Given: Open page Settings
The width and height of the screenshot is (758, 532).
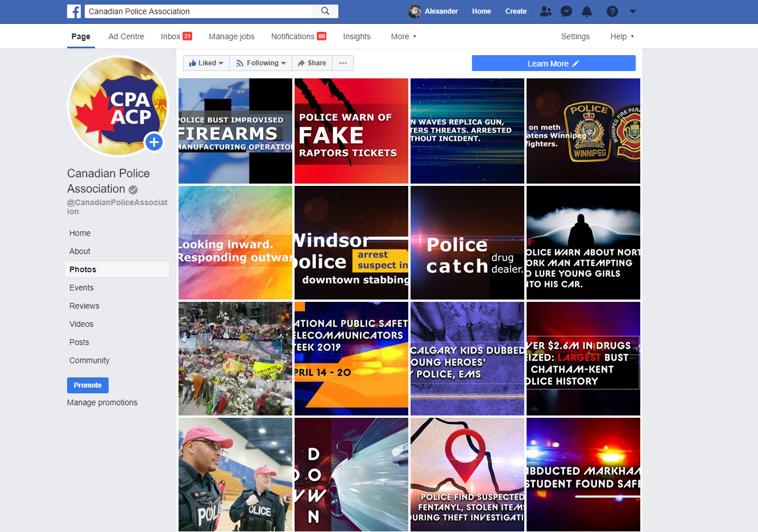Looking at the screenshot, I should pos(575,36).
